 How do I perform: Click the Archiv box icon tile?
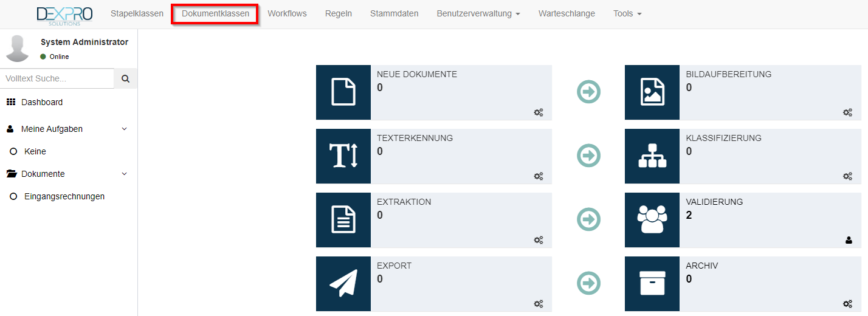(652, 284)
